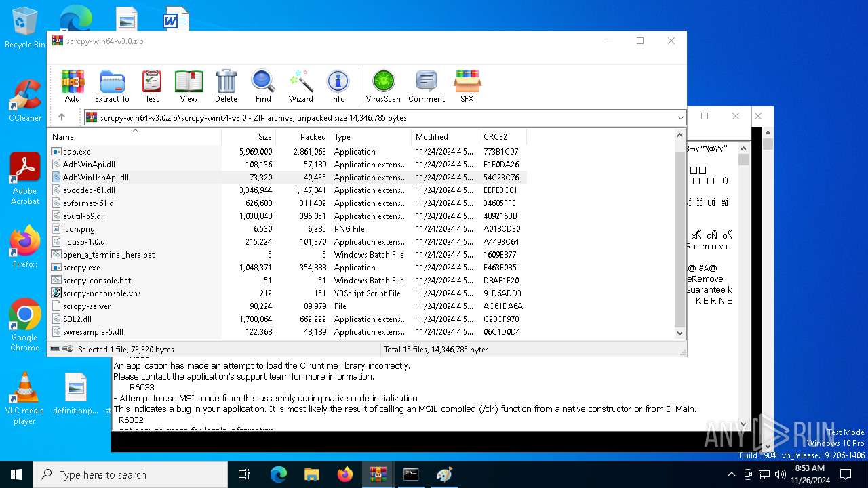Sort by Packed column header
The height and width of the screenshot is (488, 868).
tap(302, 137)
